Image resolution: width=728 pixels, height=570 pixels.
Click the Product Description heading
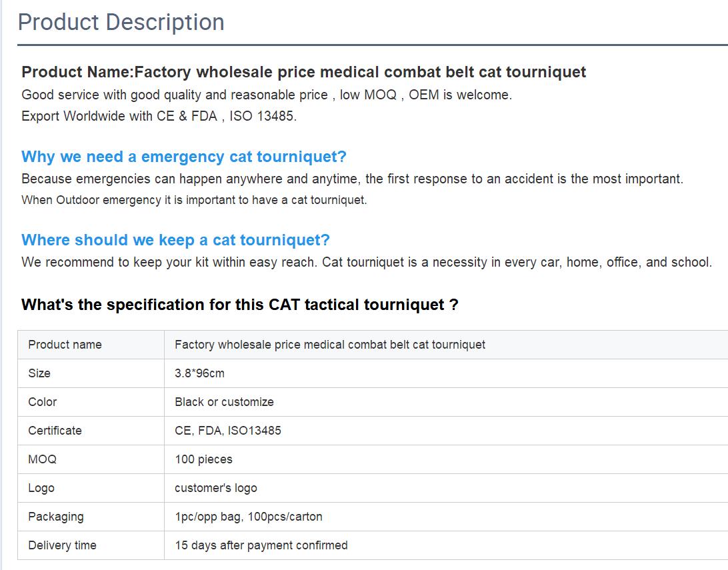(121, 22)
